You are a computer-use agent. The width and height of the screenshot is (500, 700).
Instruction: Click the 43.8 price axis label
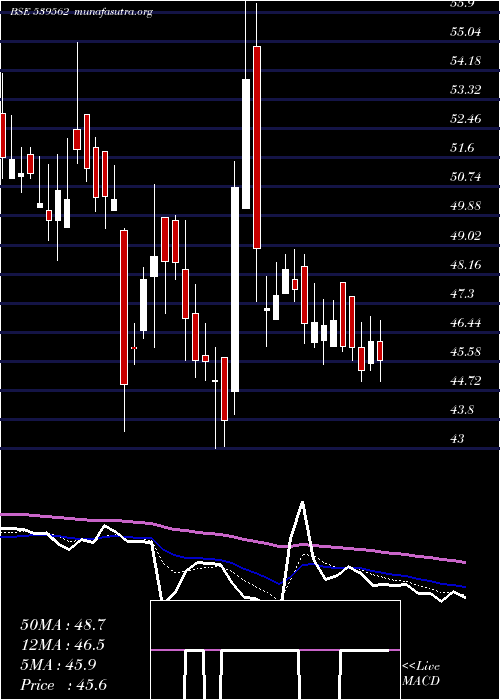(462, 409)
